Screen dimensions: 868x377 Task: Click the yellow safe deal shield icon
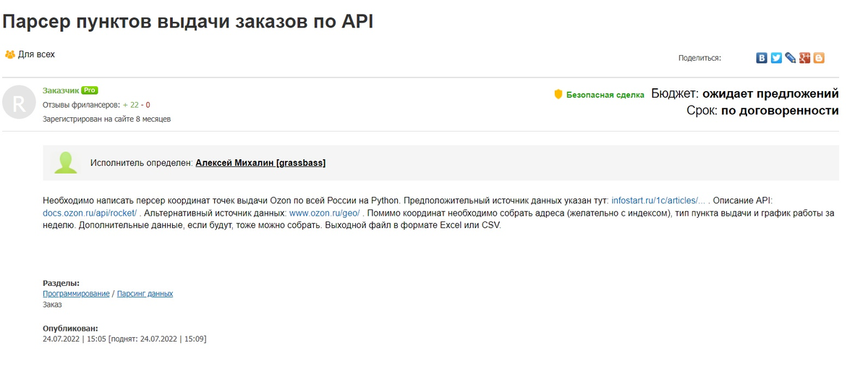tap(558, 94)
